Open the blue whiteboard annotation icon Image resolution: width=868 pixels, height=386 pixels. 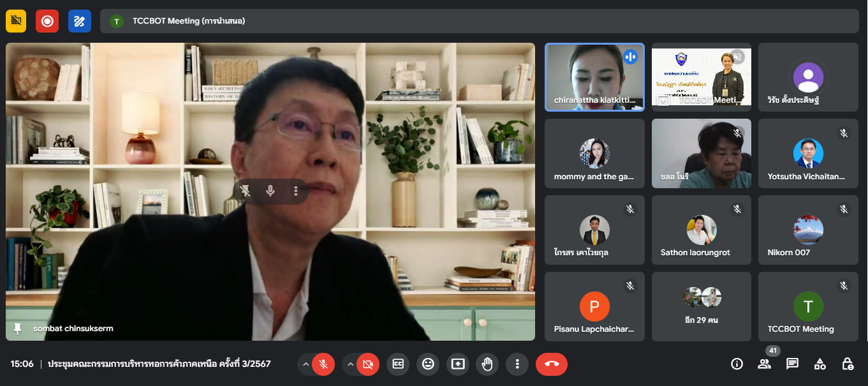(x=80, y=21)
